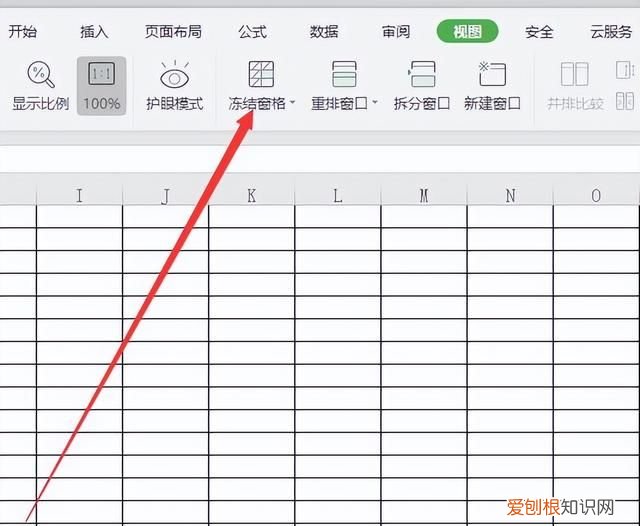The height and width of the screenshot is (526, 640).
Task: Switch to the 数据 tab
Action: [x=324, y=31]
